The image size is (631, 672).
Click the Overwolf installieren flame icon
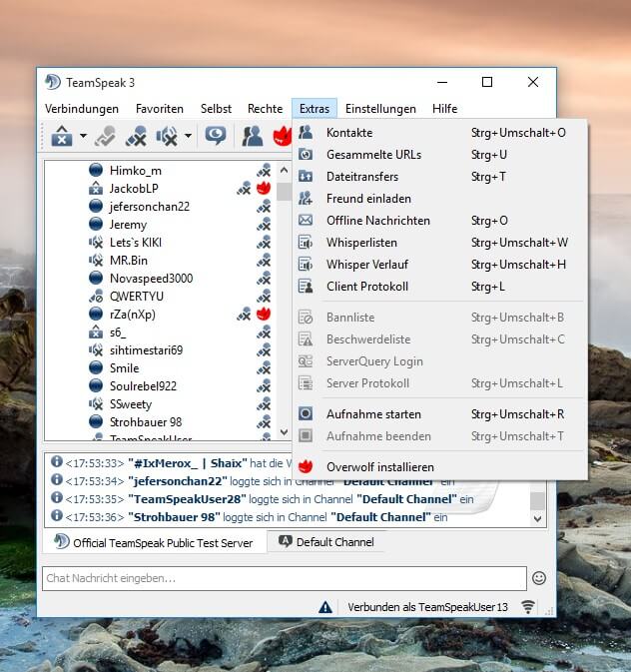[306, 466]
